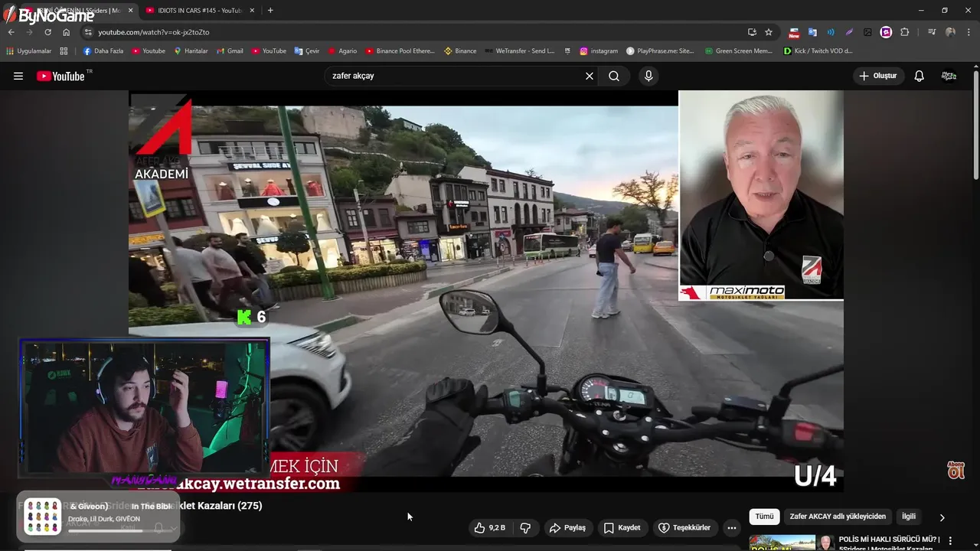
Task: Open the Google Translate extension icon
Action: point(812,32)
